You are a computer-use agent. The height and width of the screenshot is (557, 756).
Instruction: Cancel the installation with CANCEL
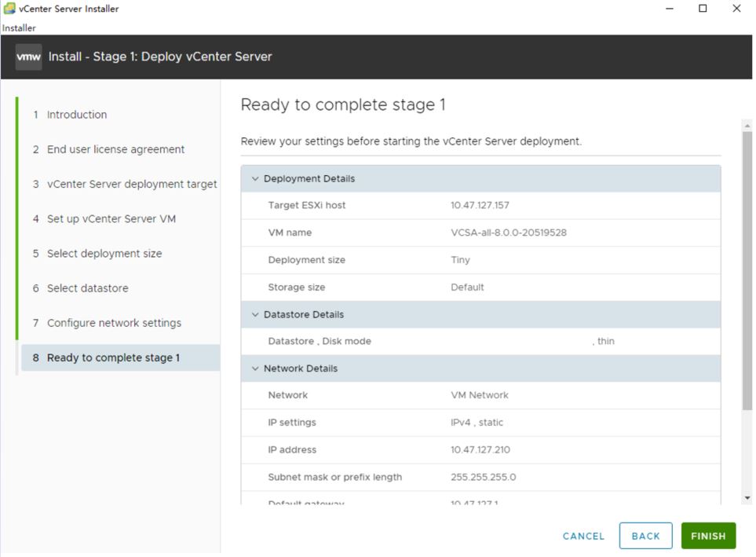coord(583,537)
